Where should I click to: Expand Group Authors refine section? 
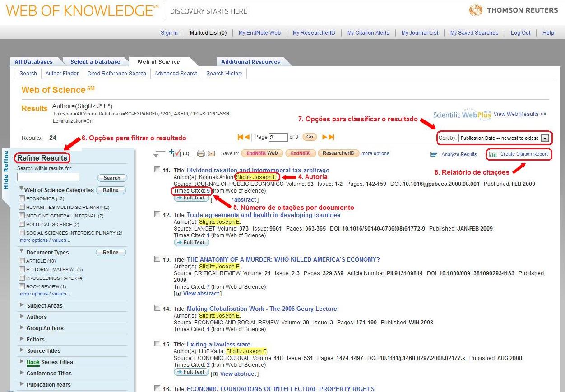22,327
